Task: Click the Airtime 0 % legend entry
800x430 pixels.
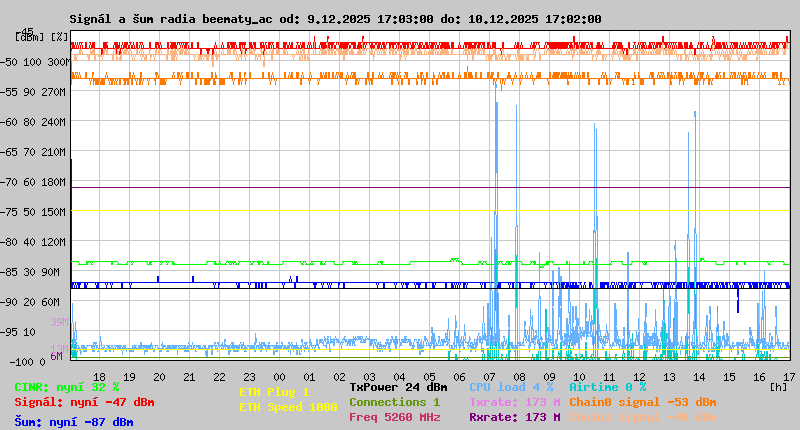Action: tap(607, 387)
